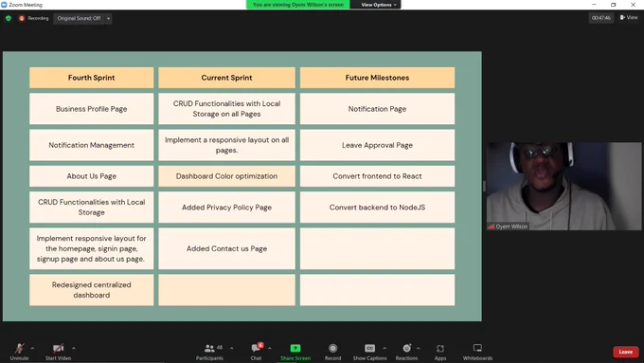Click "Convert backend to NodeJS" cell

coord(377,208)
